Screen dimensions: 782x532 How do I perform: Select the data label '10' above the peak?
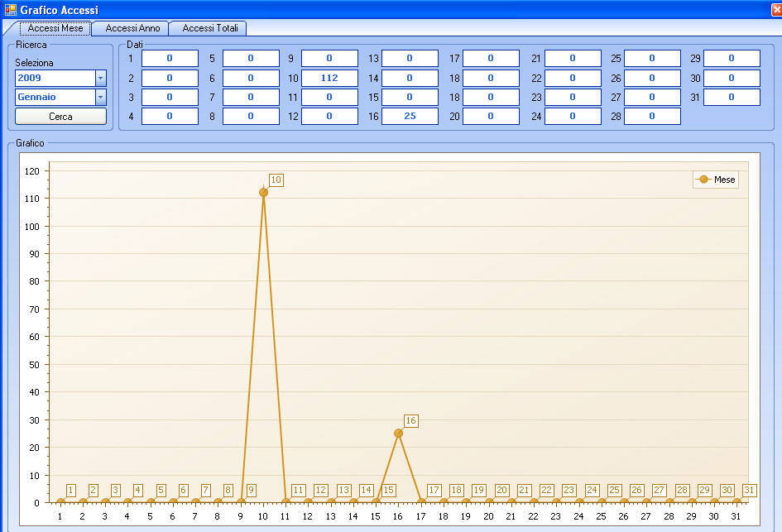click(x=276, y=180)
